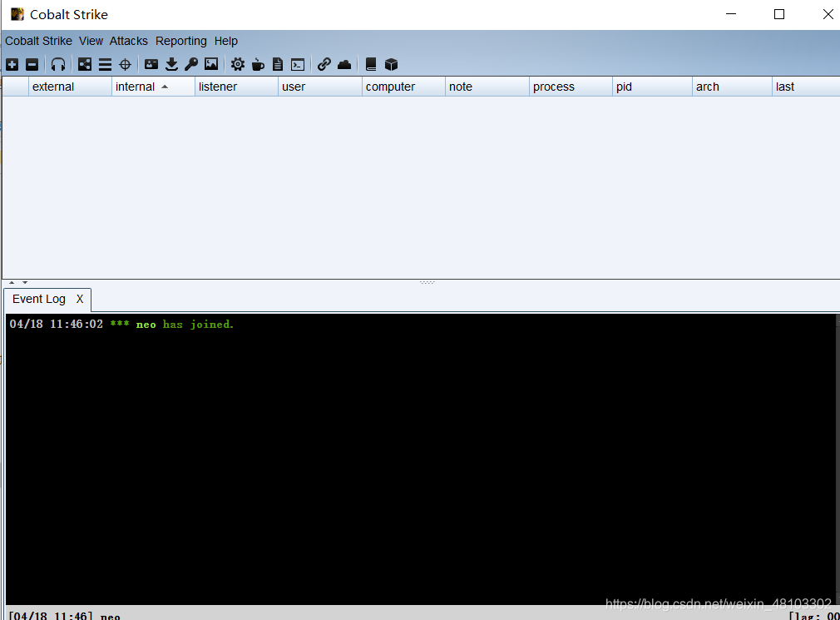This screenshot has height=620, width=840.
Task: Sort sessions by the arch column
Action: [x=732, y=87]
